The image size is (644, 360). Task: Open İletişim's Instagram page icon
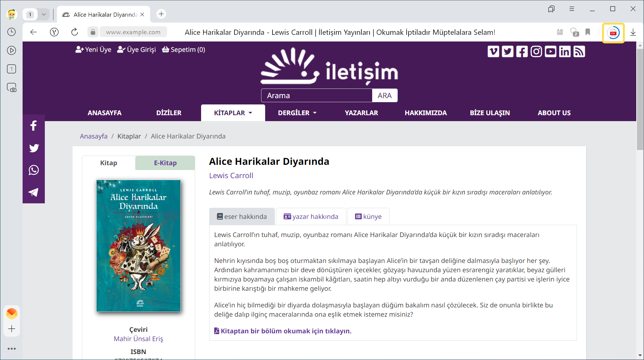536,51
